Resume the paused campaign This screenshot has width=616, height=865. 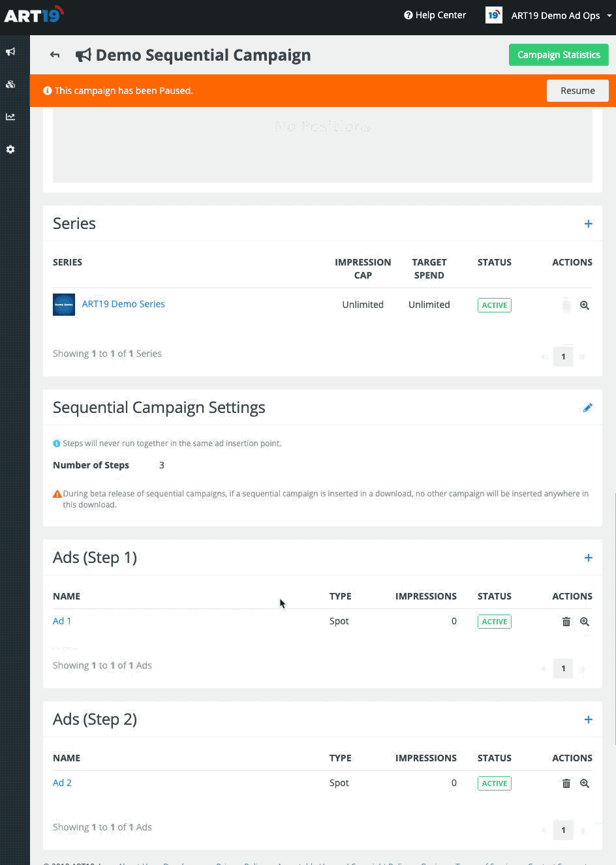point(577,91)
